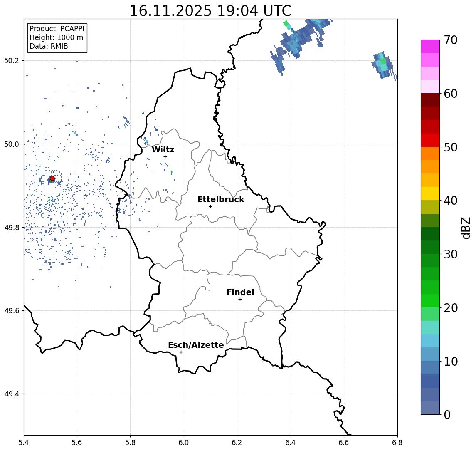Click the latitude tick label 50.0
Viewport: 476px width, 451px height.
point(12,144)
